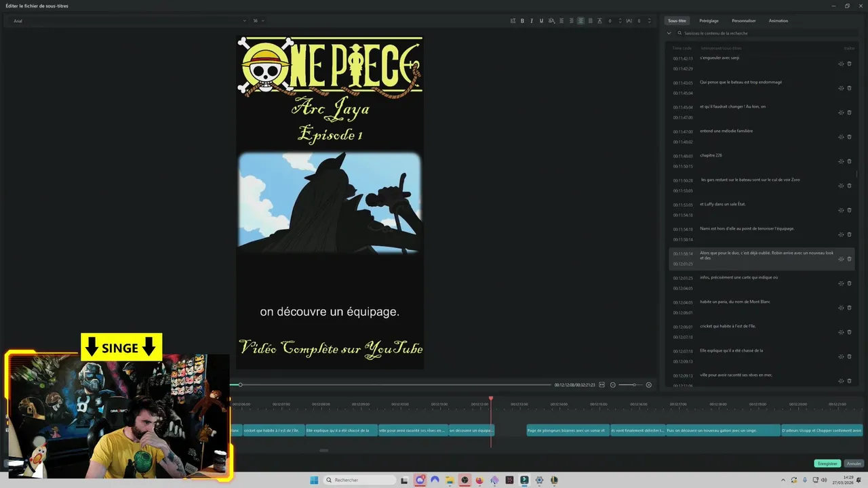
Task: Open the Animation tab
Action: coord(778,21)
